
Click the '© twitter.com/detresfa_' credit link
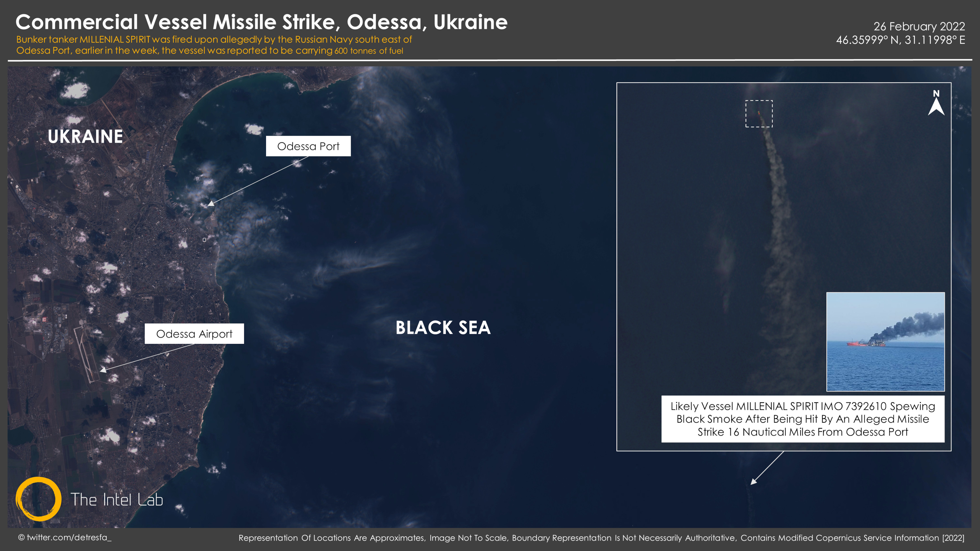(x=65, y=537)
